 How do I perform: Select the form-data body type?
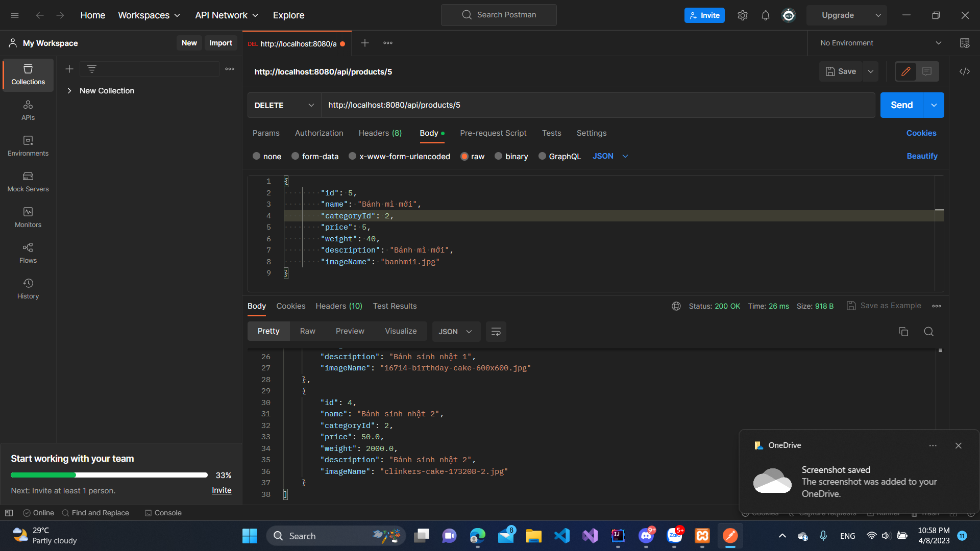314,156
